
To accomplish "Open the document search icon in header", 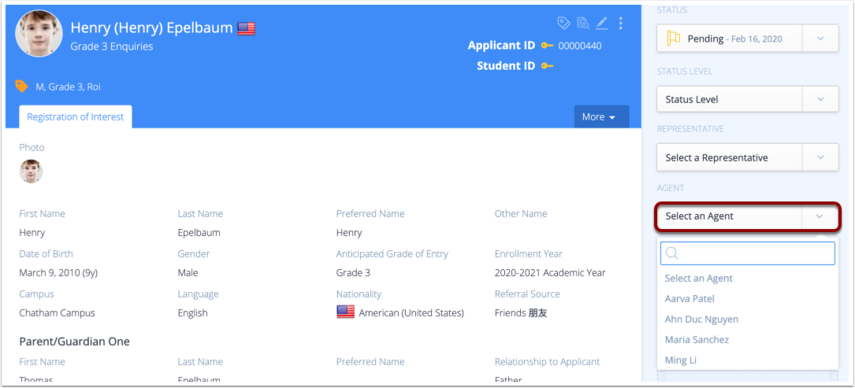I will point(583,23).
